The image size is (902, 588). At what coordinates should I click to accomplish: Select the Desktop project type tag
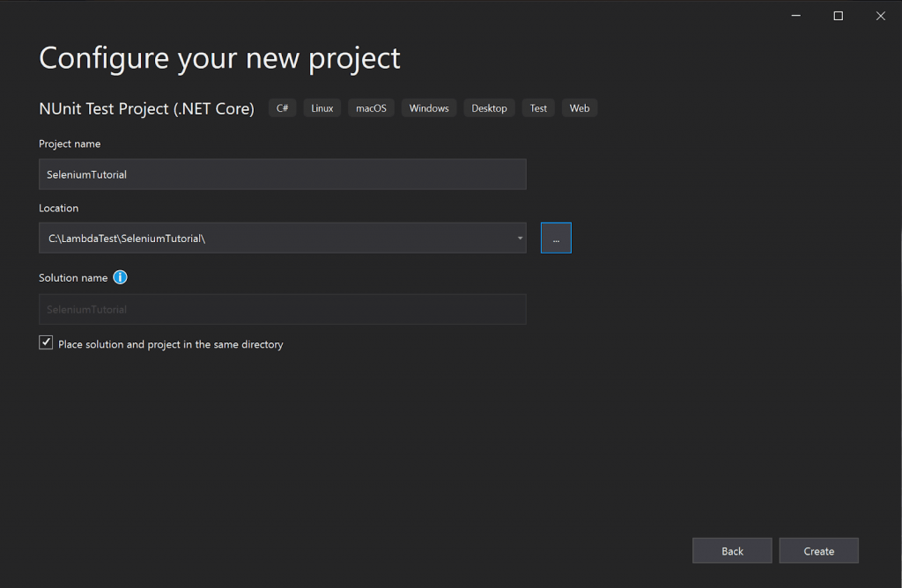489,107
